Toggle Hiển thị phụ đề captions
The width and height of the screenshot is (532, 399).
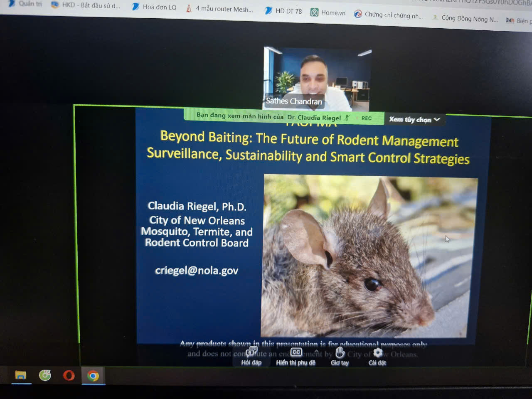[296, 357]
